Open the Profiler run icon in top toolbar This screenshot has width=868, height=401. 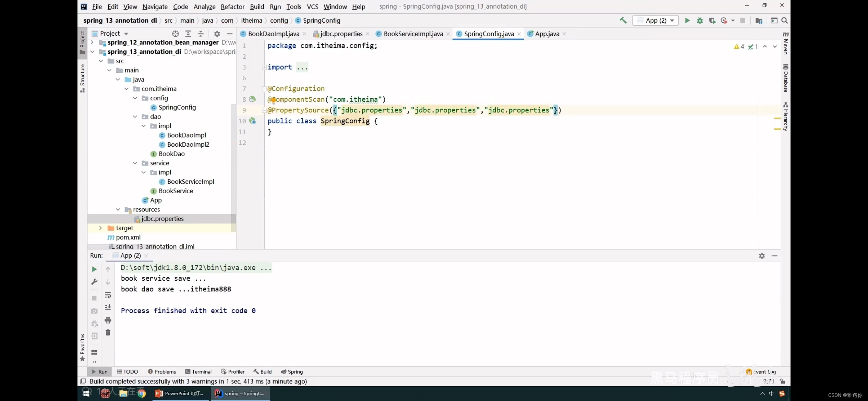(x=724, y=21)
